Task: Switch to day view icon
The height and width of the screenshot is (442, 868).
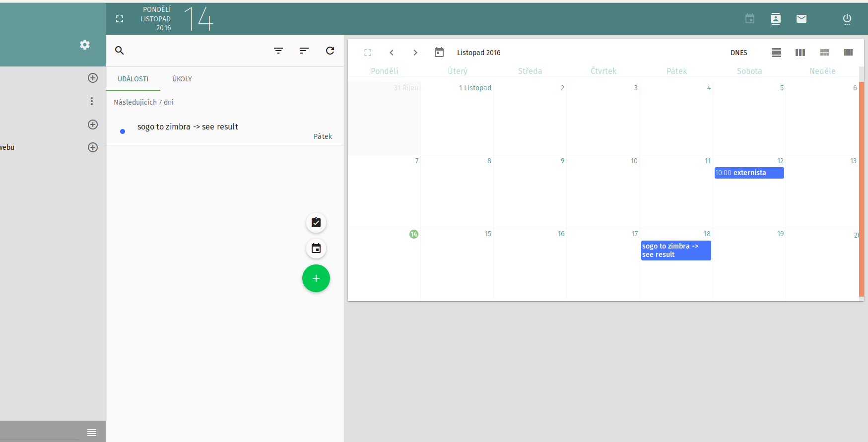Action: 776,53
